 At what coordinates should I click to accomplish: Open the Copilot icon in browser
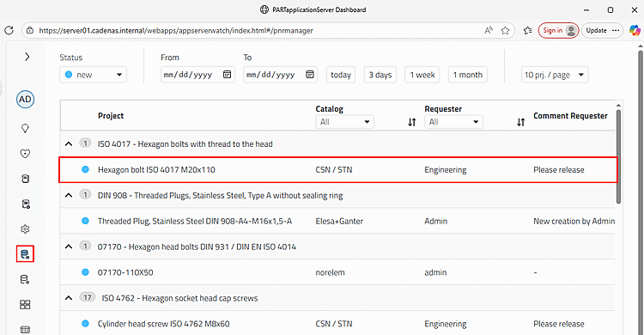[635, 30]
